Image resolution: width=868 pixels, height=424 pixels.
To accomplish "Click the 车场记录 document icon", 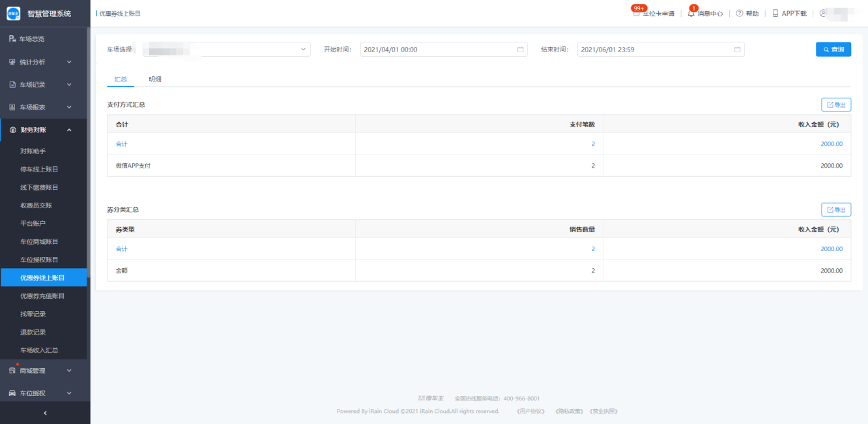I will pyautogui.click(x=12, y=84).
